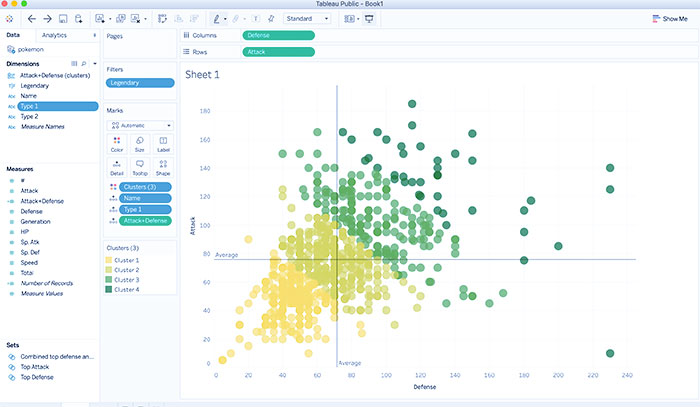Open the Show Me panel
This screenshot has height=407, width=700.
(x=670, y=19)
